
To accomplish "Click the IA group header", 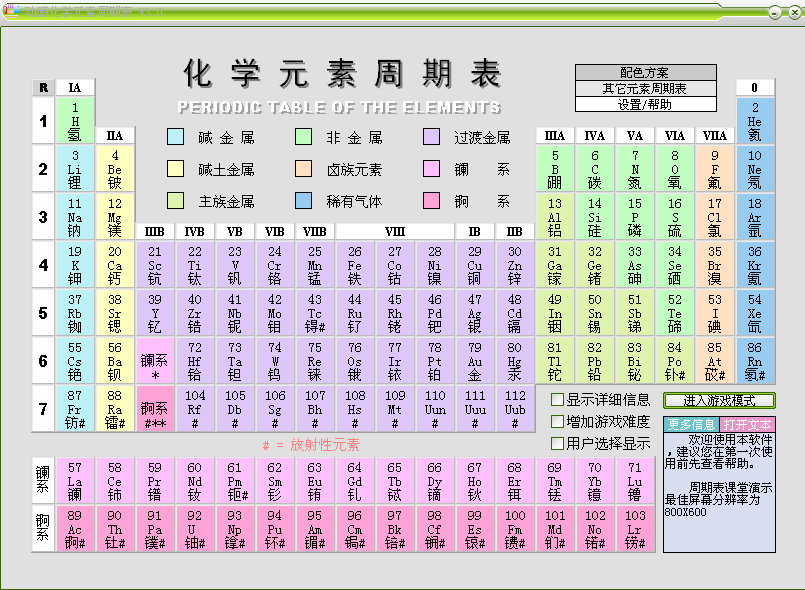I will click(75, 88).
